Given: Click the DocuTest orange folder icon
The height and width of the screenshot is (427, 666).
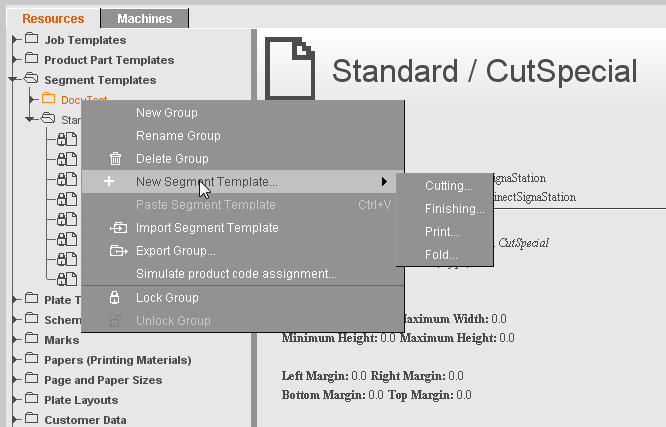Looking at the screenshot, I should tap(49, 99).
